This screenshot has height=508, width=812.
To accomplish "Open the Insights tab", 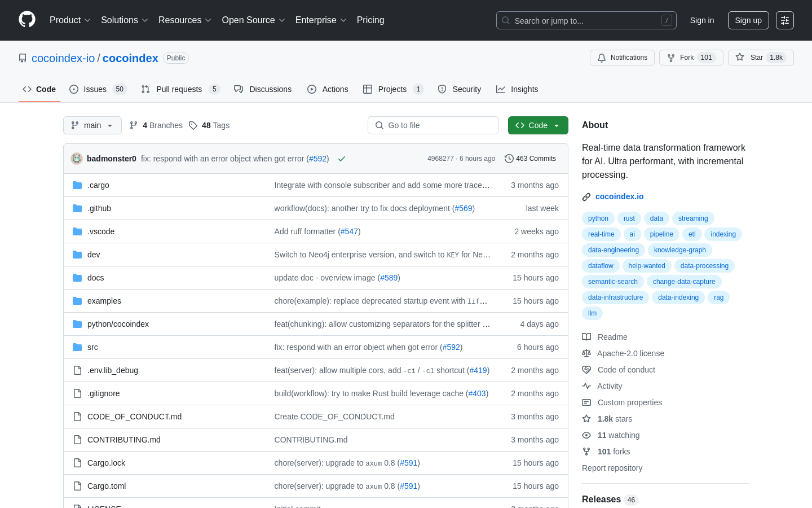I will coord(517,89).
